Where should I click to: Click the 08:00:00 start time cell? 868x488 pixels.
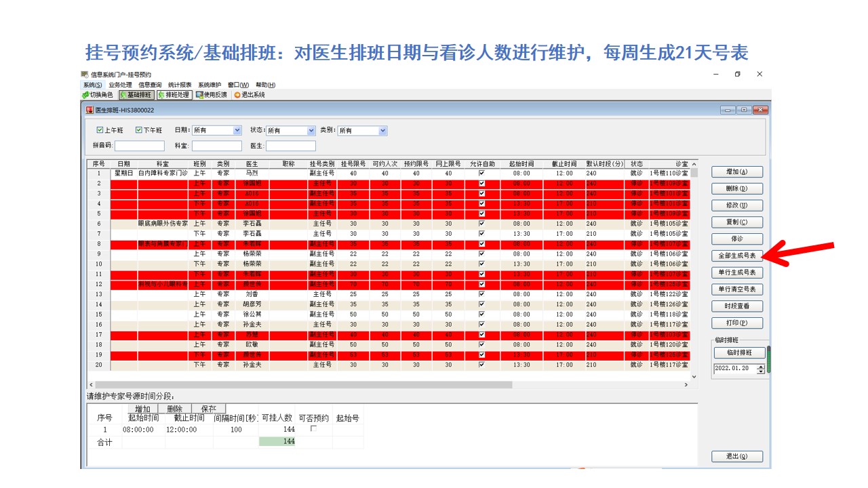tap(144, 430)
